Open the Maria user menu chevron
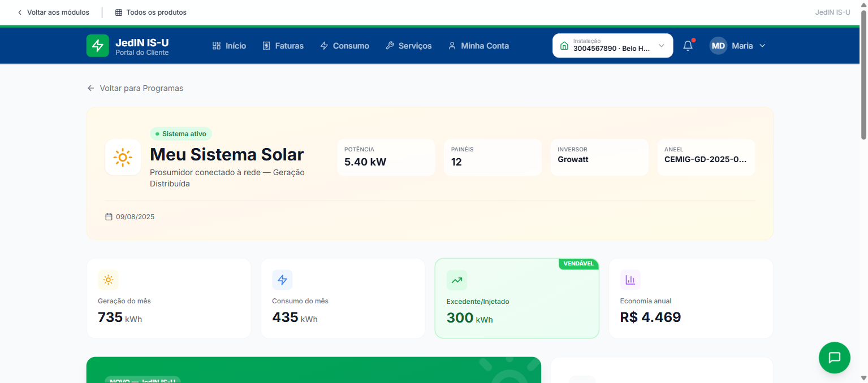 pos(762,46)
